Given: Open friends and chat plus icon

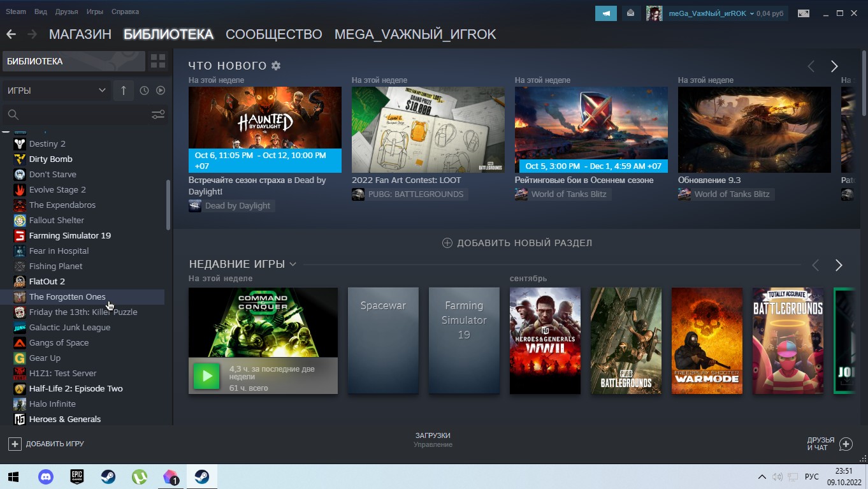Looking at the screenshot, I should 846,444.
